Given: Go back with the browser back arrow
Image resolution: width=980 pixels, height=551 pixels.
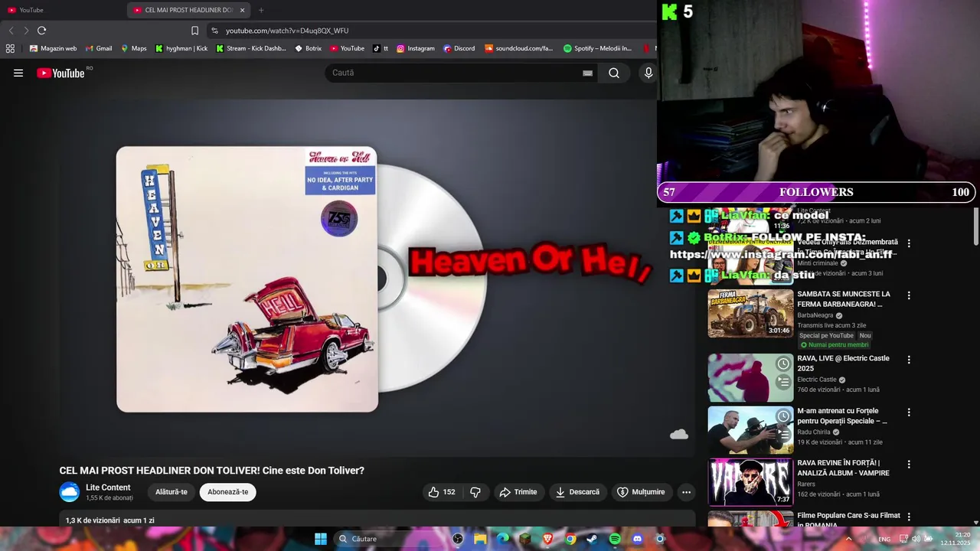Looking at the screenshot, I should [11, 31].
